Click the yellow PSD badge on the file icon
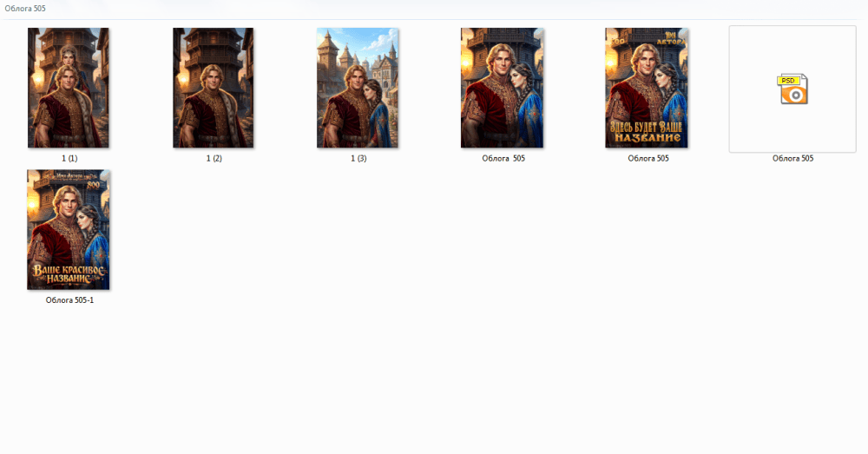868x454 pixels. [x=788, y=81]
